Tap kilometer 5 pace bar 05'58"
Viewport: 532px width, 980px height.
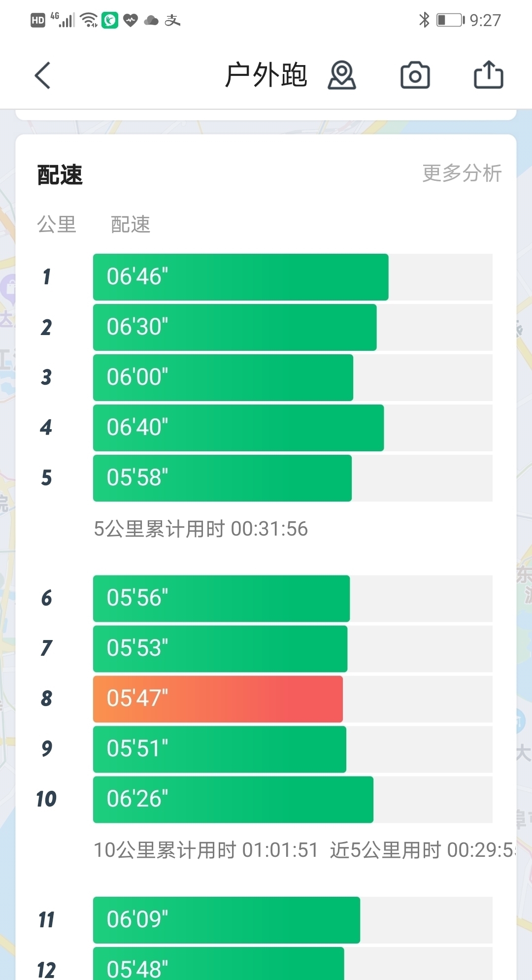(x=222, y=478)
